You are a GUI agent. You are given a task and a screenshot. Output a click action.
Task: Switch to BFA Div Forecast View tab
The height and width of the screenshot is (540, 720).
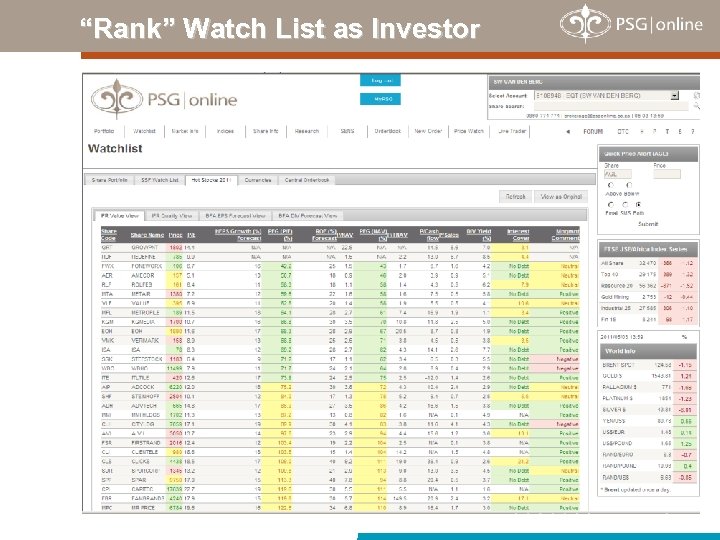click(307, 215)
